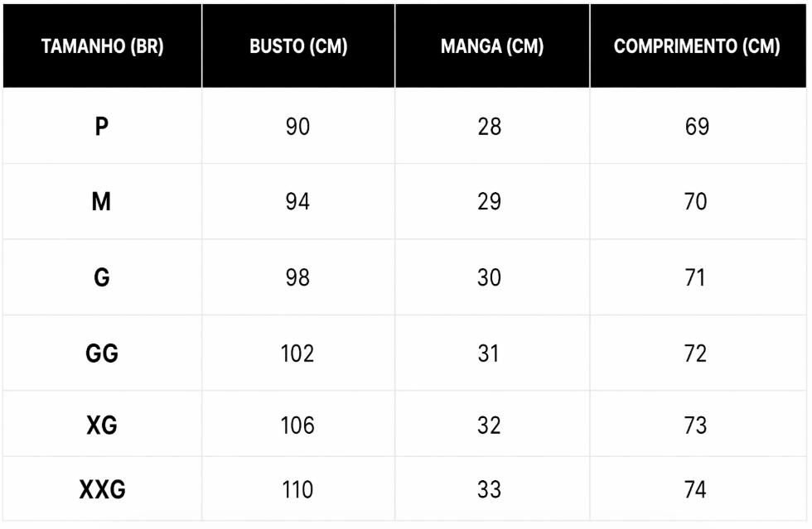Screen dimensions: 812x529
Task: Click the sleeve value 28 cell
Action: pos(489,127)
